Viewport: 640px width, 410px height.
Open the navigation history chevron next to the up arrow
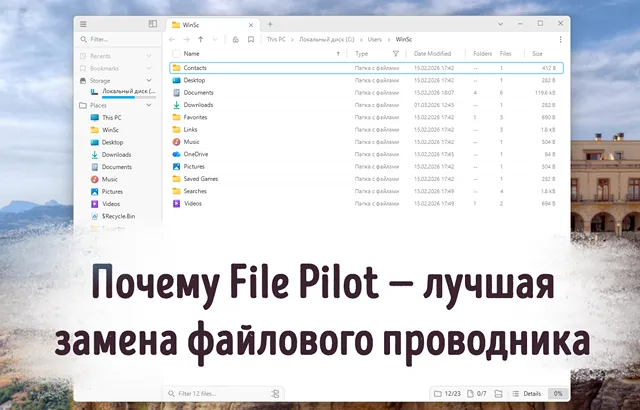pyautogui.click(x=215, y=40)
